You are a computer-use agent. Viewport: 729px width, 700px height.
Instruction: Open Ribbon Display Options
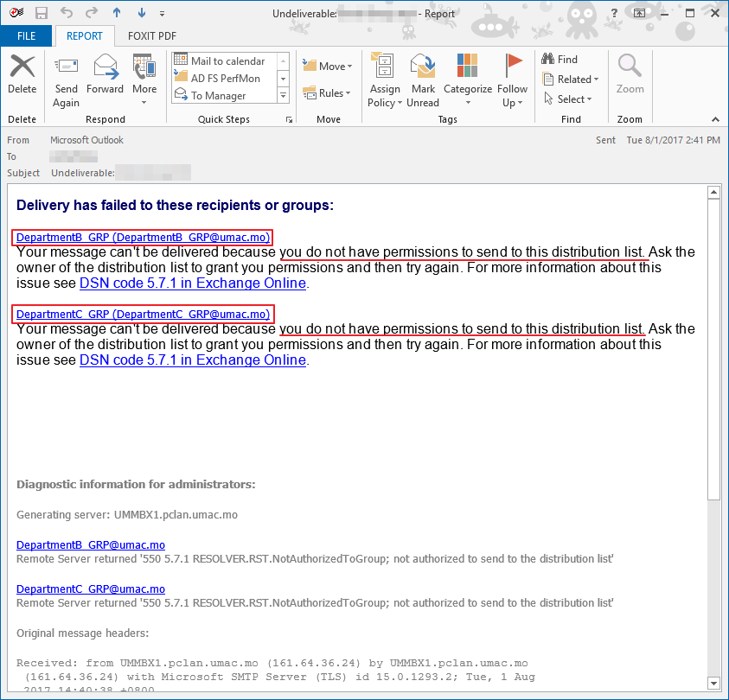point(639,13)
